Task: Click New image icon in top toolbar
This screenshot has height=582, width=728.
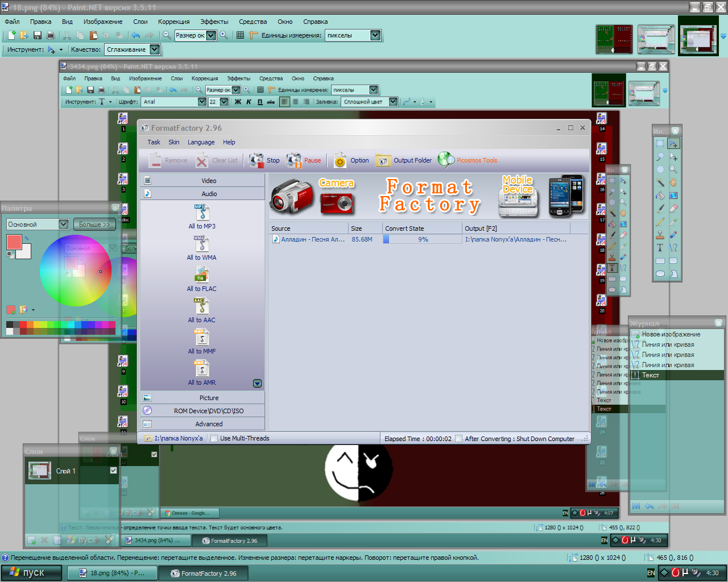Action: (x=11, y=35)
